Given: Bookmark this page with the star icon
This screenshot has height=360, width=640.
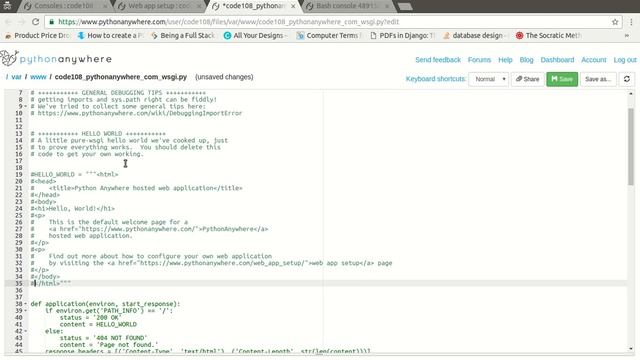Looking at the screenshot, I should point(615,22).
